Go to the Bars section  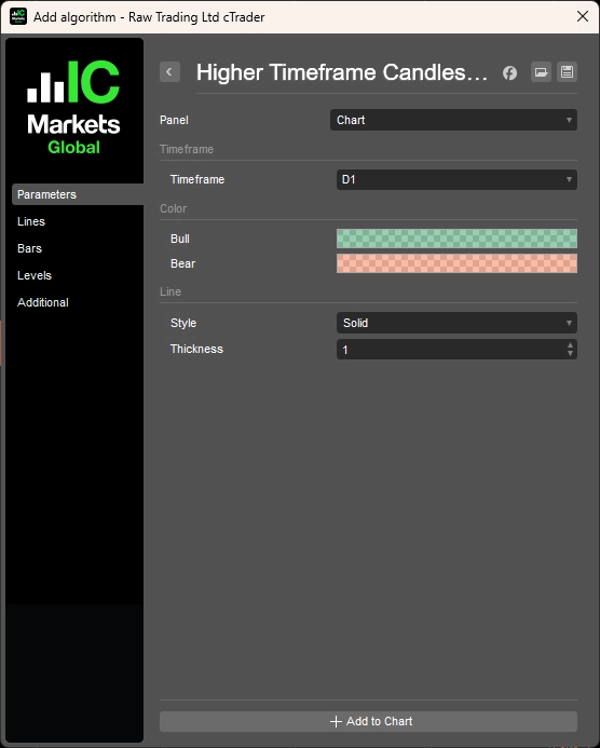tap(30, 249)
